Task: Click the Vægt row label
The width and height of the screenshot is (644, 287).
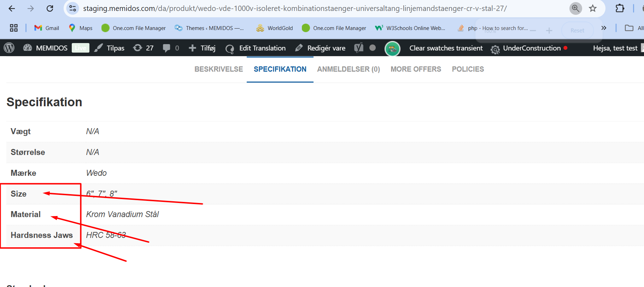Action: 21,131
